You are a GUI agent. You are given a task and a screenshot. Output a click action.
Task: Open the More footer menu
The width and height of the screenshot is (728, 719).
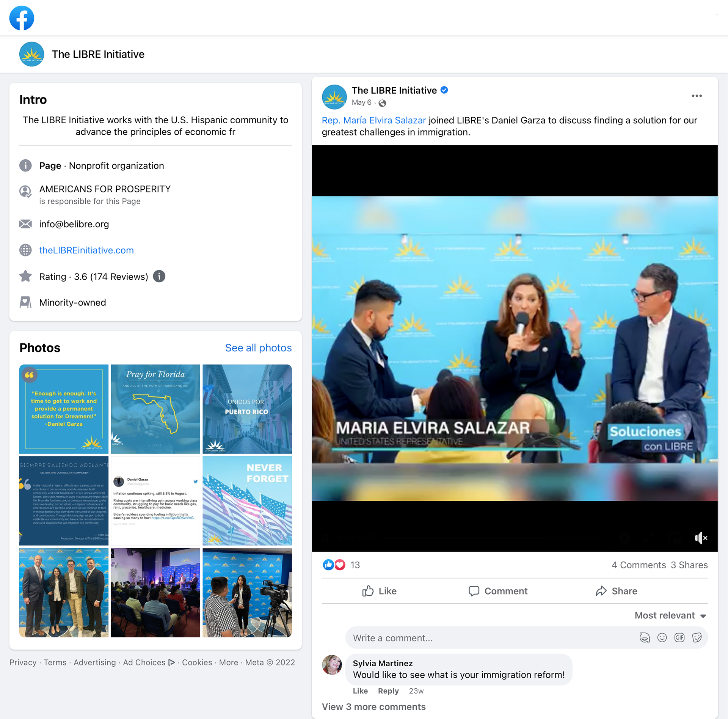click(229, 662)
